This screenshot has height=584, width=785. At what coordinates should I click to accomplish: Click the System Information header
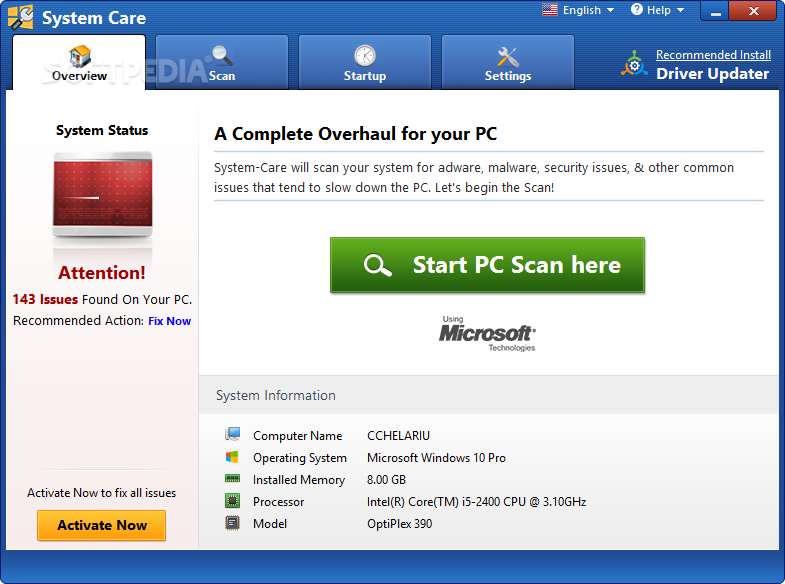276,395
